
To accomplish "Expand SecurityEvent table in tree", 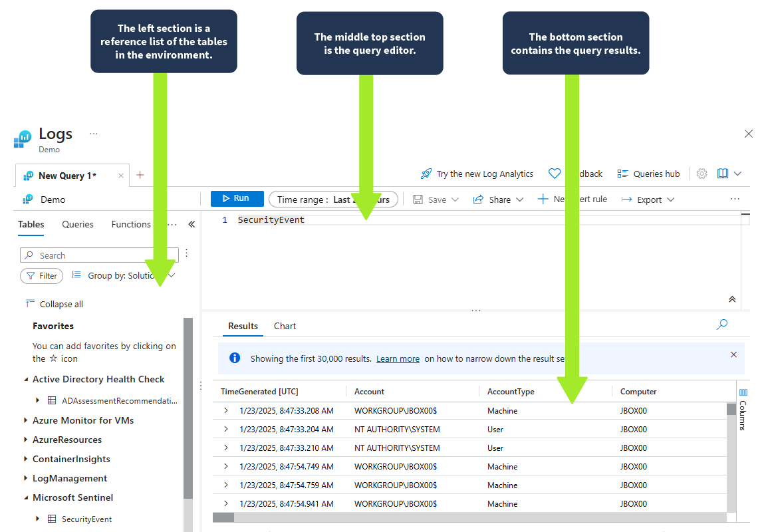I will click(x=37, y=519).
